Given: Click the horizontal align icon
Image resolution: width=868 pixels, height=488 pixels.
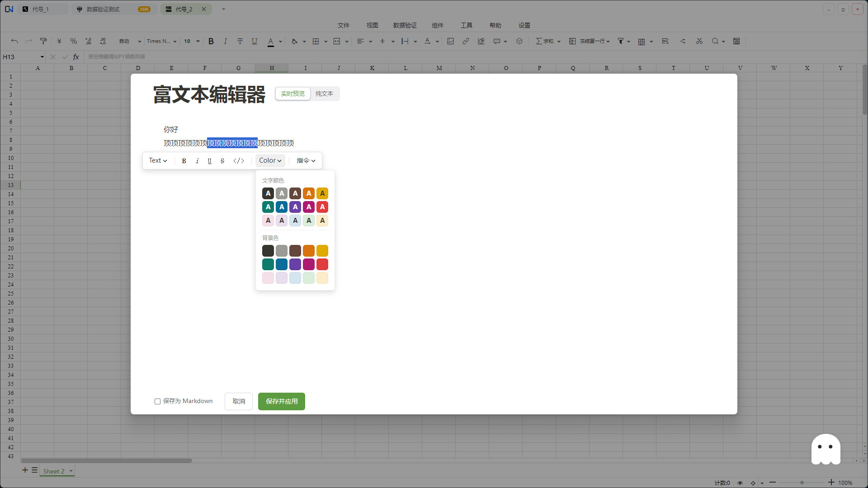Looking at the screenshot, I should point(360,41).
